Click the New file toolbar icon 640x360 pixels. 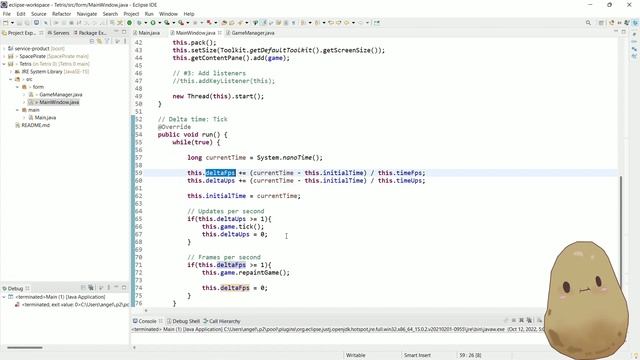6,23
